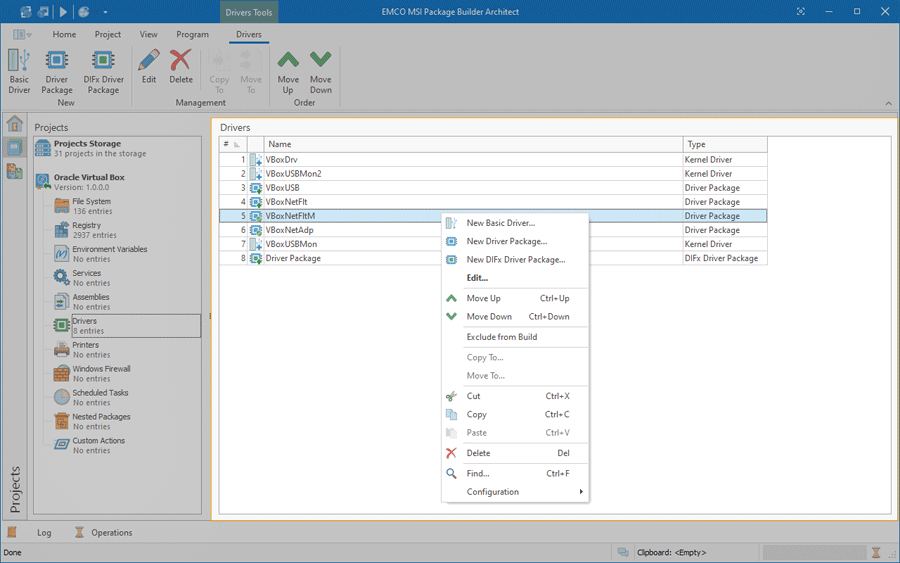The width and height of the screenshot is (900, 563).
Task: Select Exclude from Build menu entry
Action: click(x=515, y=337)
